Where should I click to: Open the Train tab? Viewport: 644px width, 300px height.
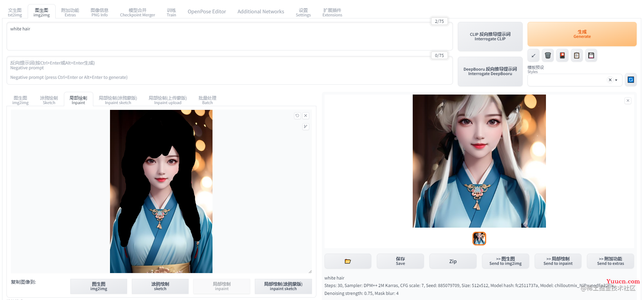tap(171, 12)
